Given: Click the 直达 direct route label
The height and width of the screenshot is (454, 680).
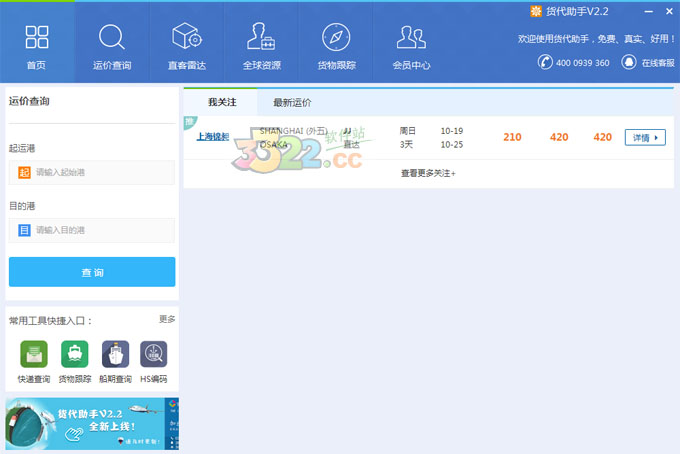Looking at the screenshot, I should (351, 144).
